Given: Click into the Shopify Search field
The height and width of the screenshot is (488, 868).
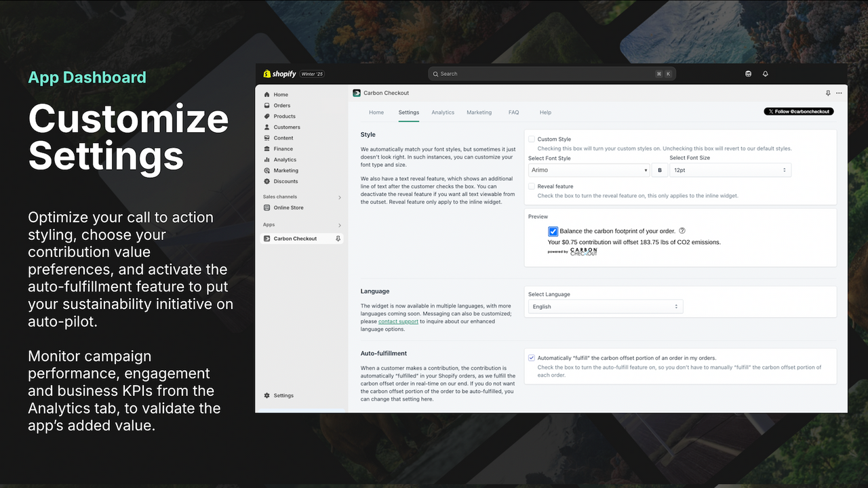Looking at the screenshot, I should 552,74.
